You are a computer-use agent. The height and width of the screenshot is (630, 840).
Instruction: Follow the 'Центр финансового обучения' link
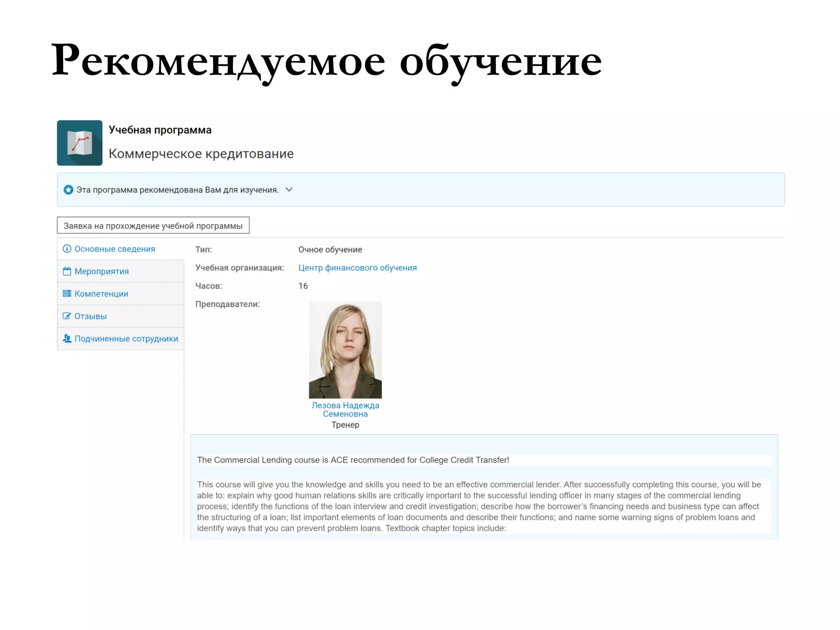pyautogui.click(x=357, y=268)
